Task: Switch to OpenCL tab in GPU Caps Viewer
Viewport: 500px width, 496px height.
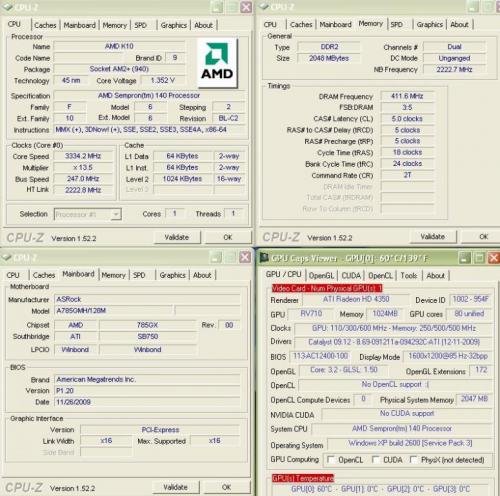Action: point(380,276)
